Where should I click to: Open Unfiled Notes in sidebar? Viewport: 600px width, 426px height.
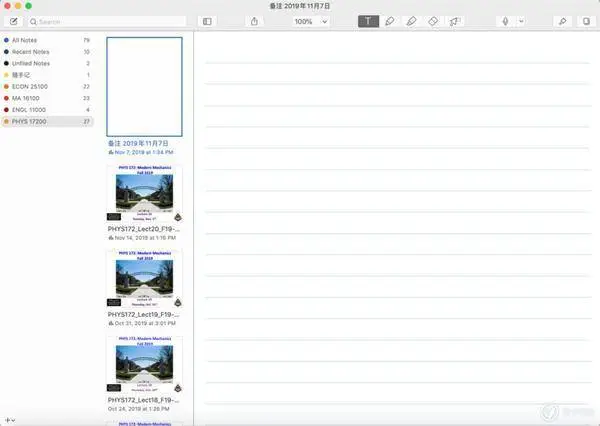tap(47, 63)
